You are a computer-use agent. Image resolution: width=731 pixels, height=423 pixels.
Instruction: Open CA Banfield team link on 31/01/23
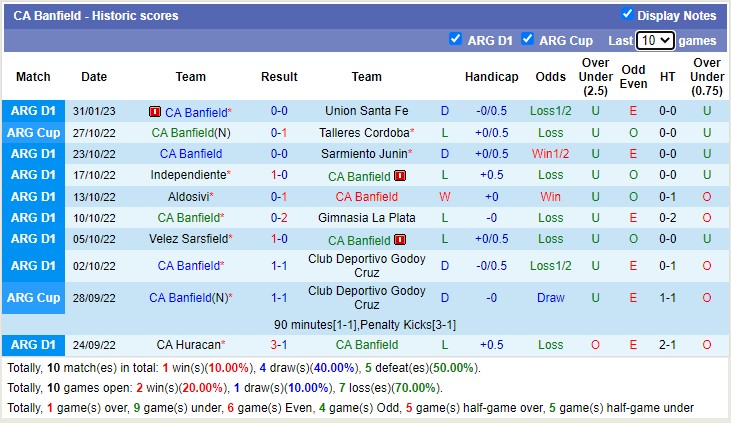coord(196,112)
